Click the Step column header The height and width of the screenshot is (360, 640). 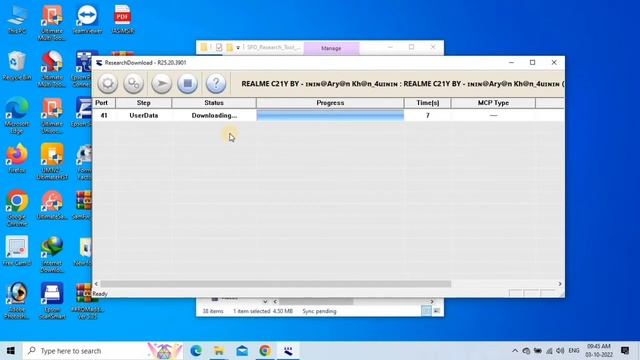(x=144, y=103)
